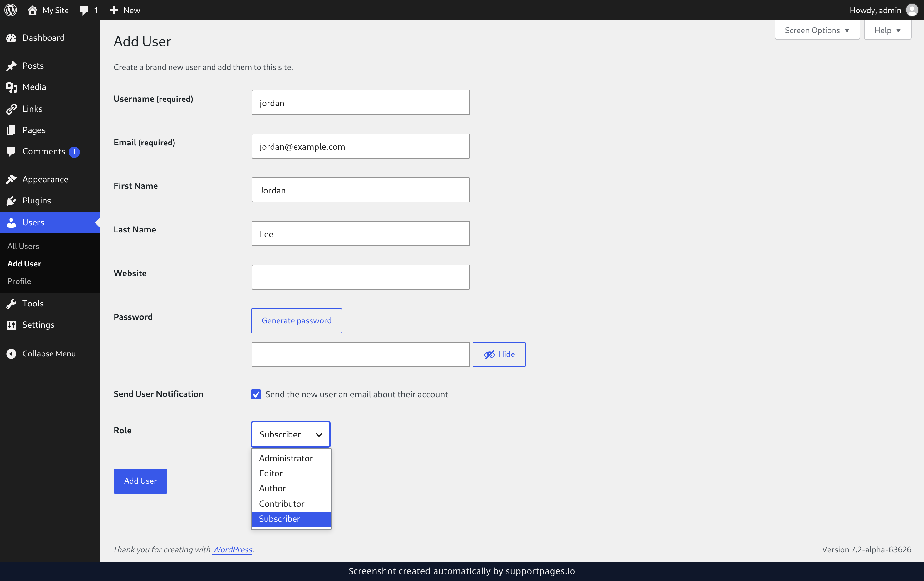
Task: Click the Pages icon in sidebar
Action: (x=11, y=130)
